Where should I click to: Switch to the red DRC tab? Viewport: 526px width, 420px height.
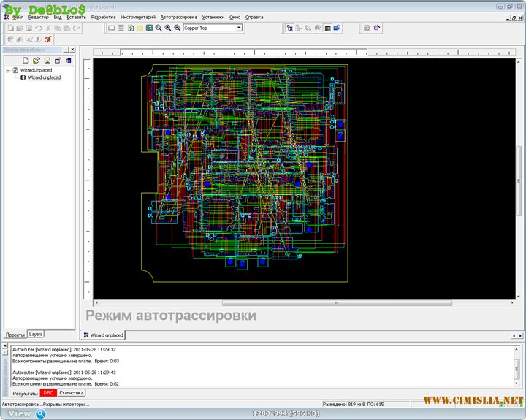[49, 393]
